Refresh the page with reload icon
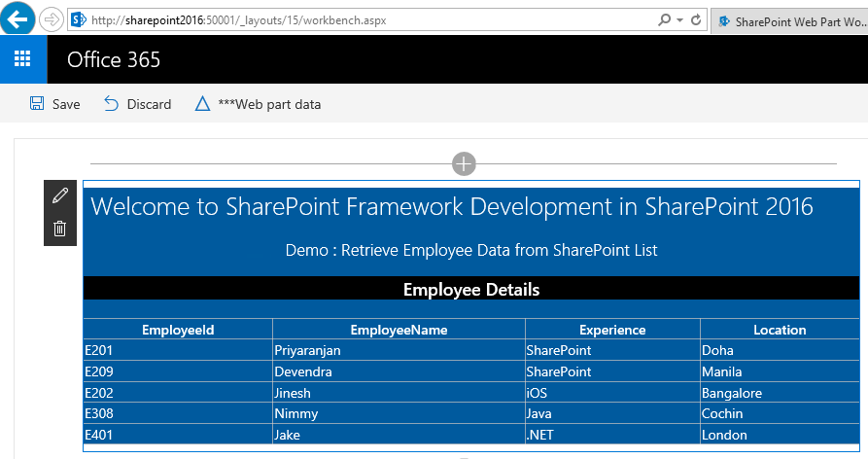This screenshot has width=868, height=459. point(696,19)
